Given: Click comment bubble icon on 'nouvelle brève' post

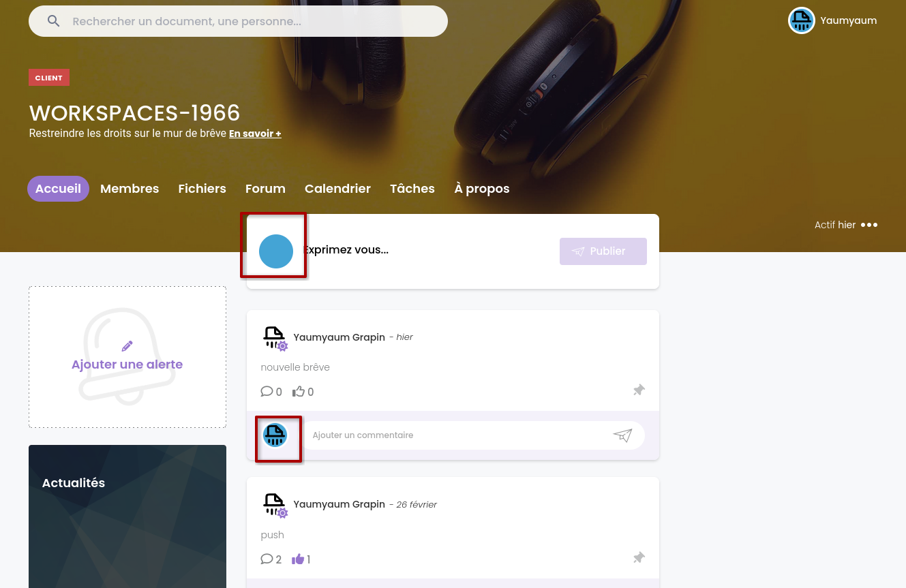Looking at the screenshot, I should pos(267,391).
